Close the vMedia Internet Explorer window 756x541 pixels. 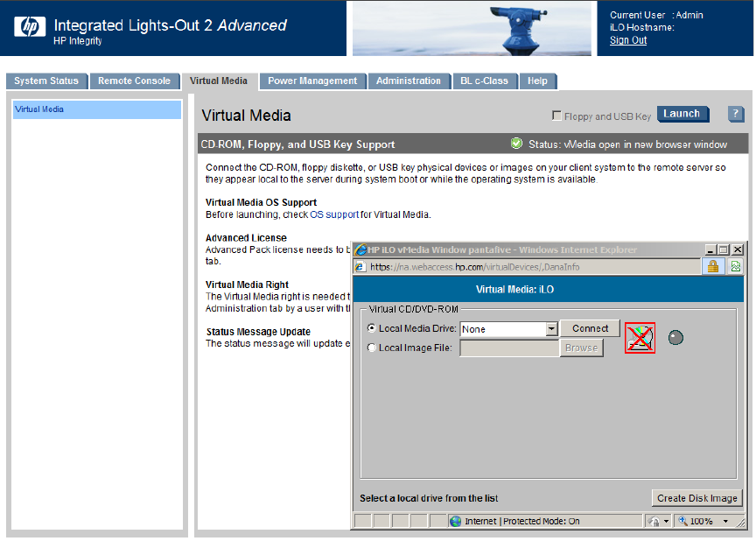coord(738,249)
